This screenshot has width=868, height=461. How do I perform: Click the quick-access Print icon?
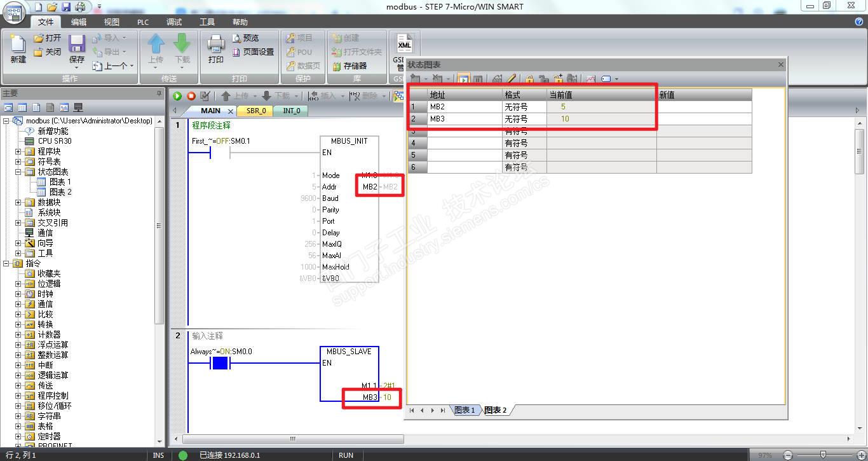coord(80,7)
